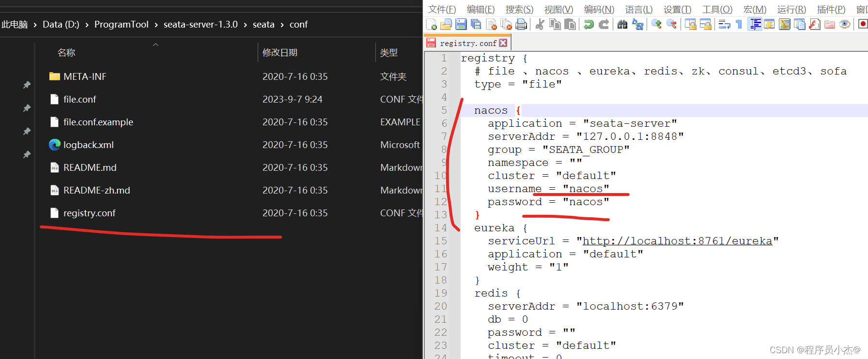Click the Edge icon beside logback.xml
The image size is (868, 359).
tap(55, 145)
